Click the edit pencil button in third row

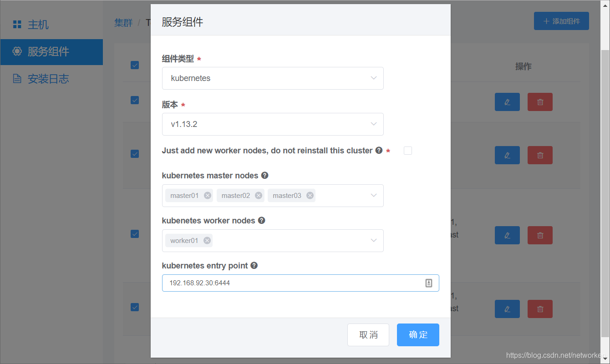coord(507,235)
